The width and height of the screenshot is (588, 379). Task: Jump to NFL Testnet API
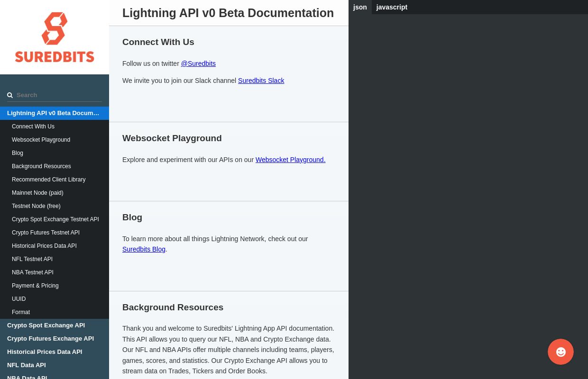click(x=55, y=259)
